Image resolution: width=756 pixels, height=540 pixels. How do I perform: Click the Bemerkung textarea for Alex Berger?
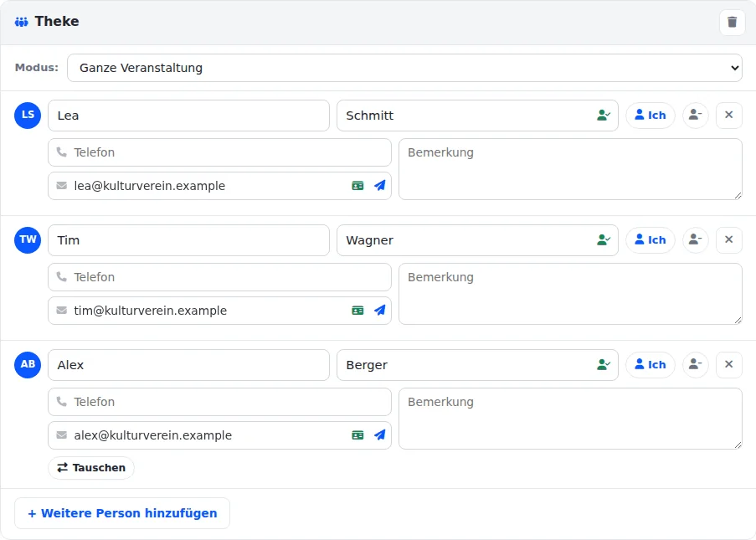(x=570, y=419)
